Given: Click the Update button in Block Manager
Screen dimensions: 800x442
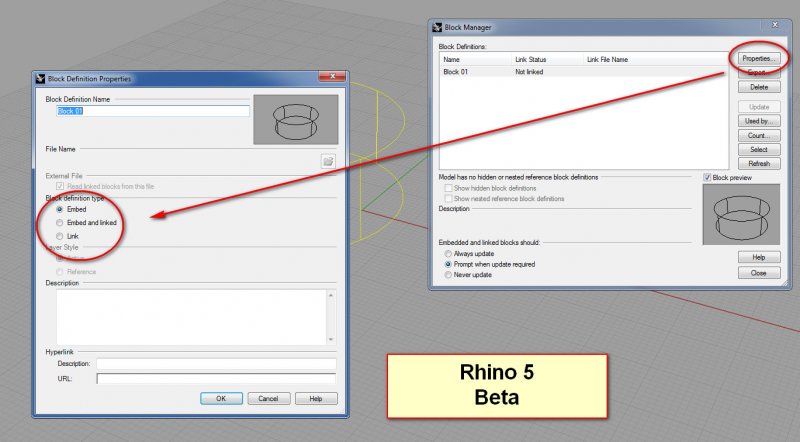Looking at the screenshot, I should [x=759, y=107].
